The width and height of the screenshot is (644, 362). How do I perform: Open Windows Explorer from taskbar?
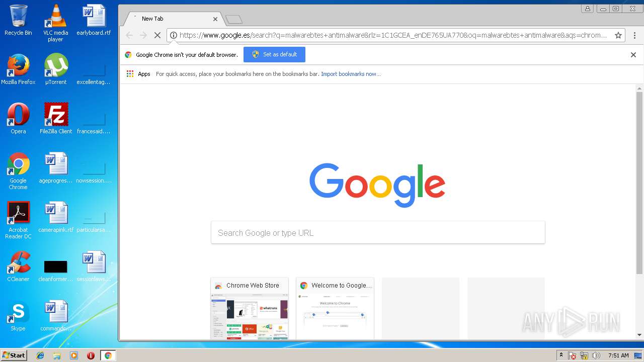(57, 355)
